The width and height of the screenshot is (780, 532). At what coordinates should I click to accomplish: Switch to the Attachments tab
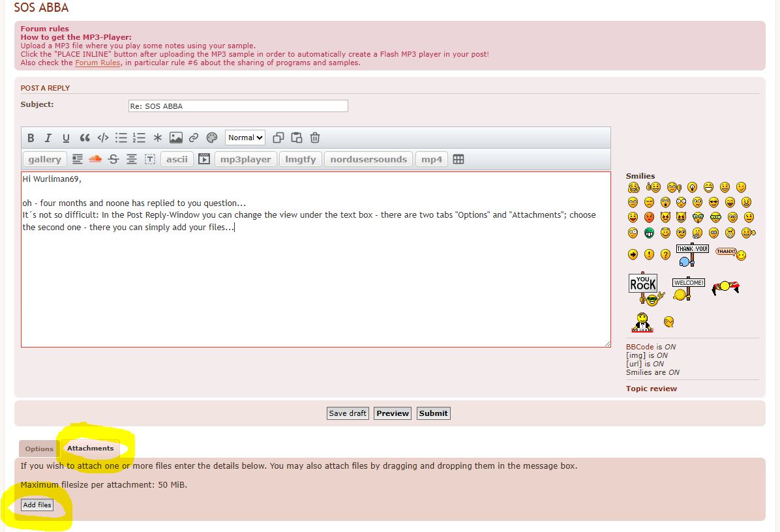[90, 448]
